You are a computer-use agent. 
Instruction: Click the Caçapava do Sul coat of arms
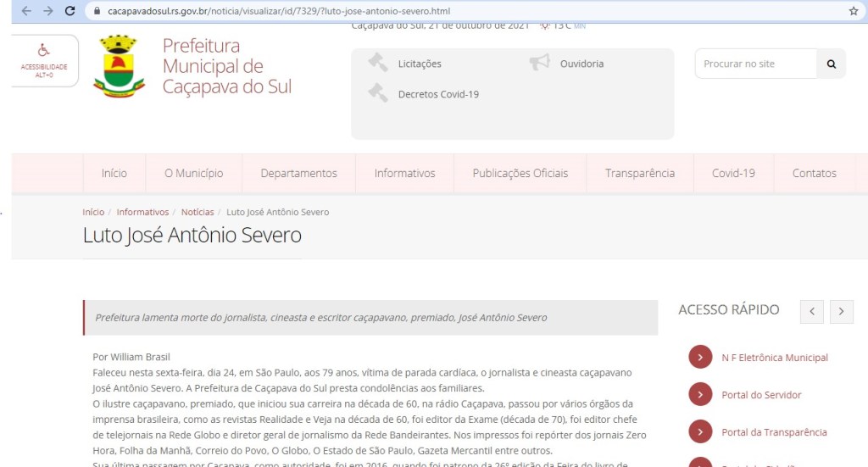(x=118, y=66)
